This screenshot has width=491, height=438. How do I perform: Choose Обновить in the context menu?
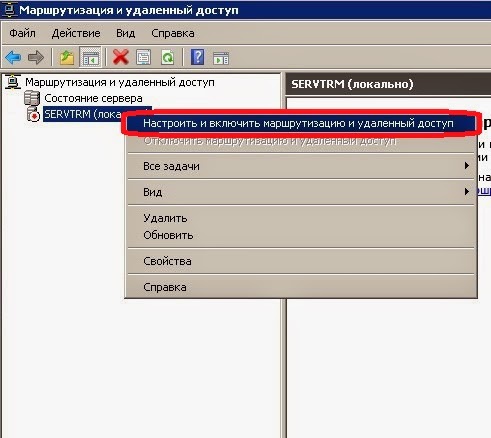[x=301, y=235]
